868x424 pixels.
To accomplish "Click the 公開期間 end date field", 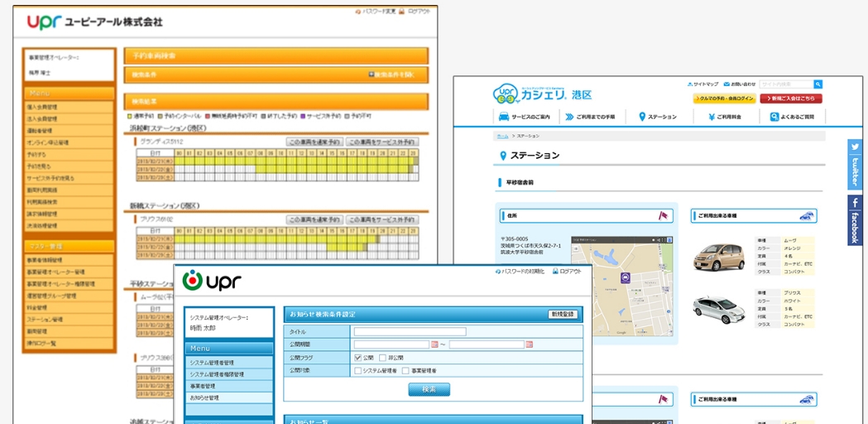I will 487,344.
